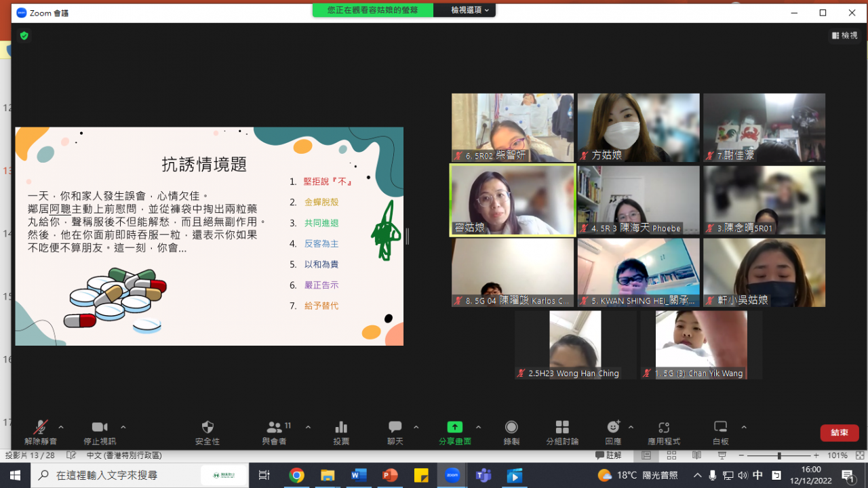Open the 白板 whiteboard icon
868x488 pixels.
pos(720,432)
